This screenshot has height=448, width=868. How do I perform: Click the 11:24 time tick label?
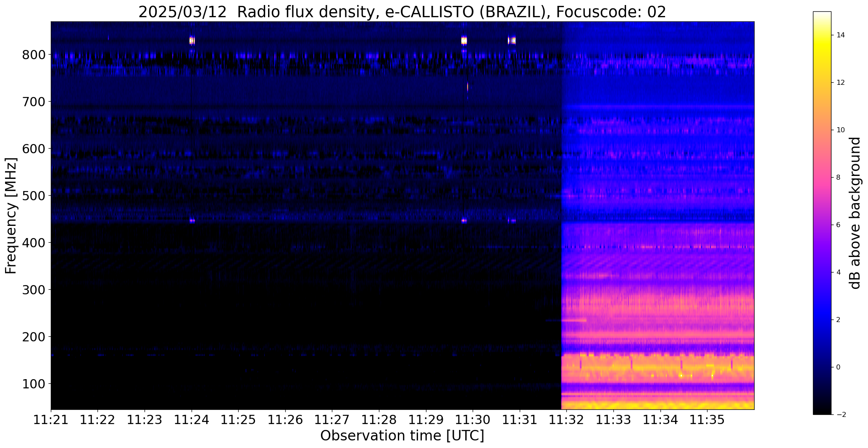click(x=192, y=419)
